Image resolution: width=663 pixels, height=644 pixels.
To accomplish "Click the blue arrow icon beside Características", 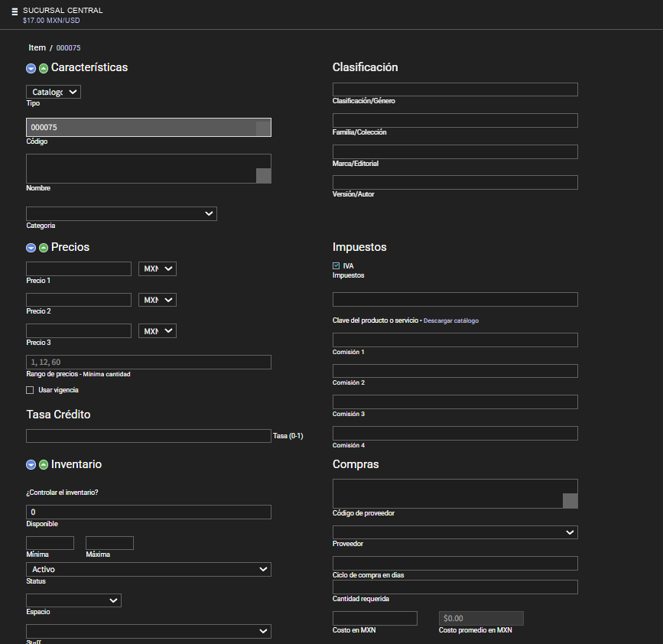I will tap(31, 68).
